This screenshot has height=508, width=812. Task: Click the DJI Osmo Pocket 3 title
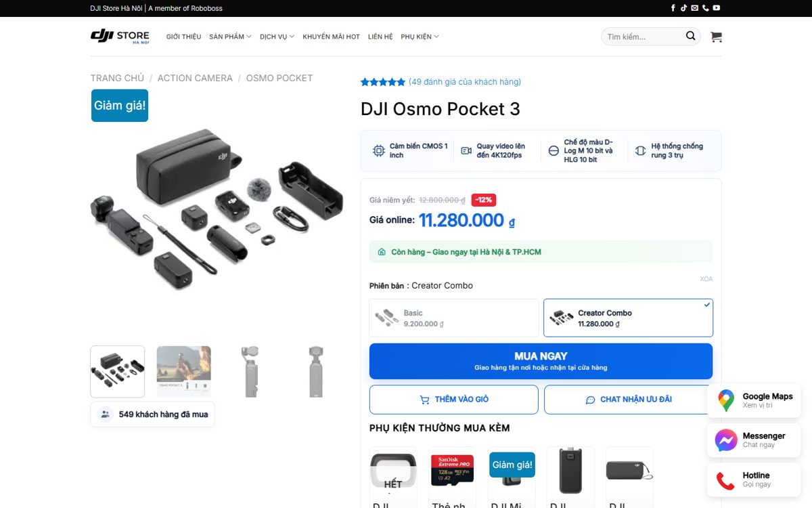441,109
